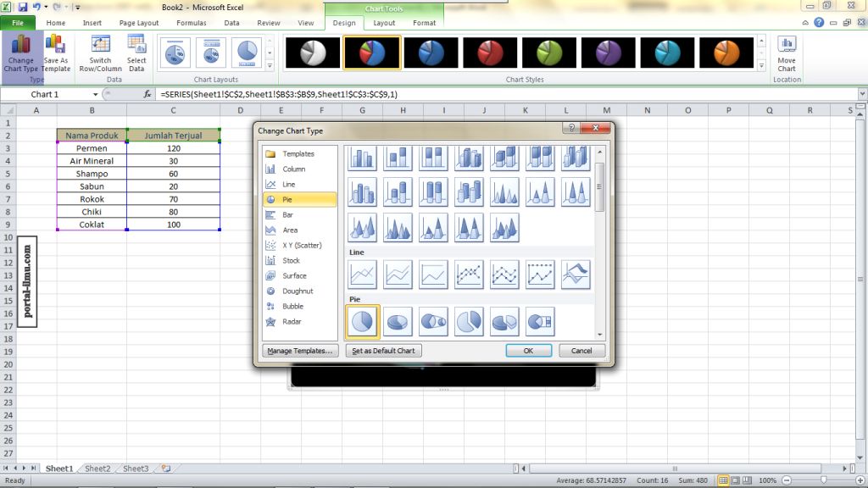Image resolution: width=868 pixels, height=488 pixels.
Task: Close the Change Chart Type dialog
Action: [x=596, y=128]
